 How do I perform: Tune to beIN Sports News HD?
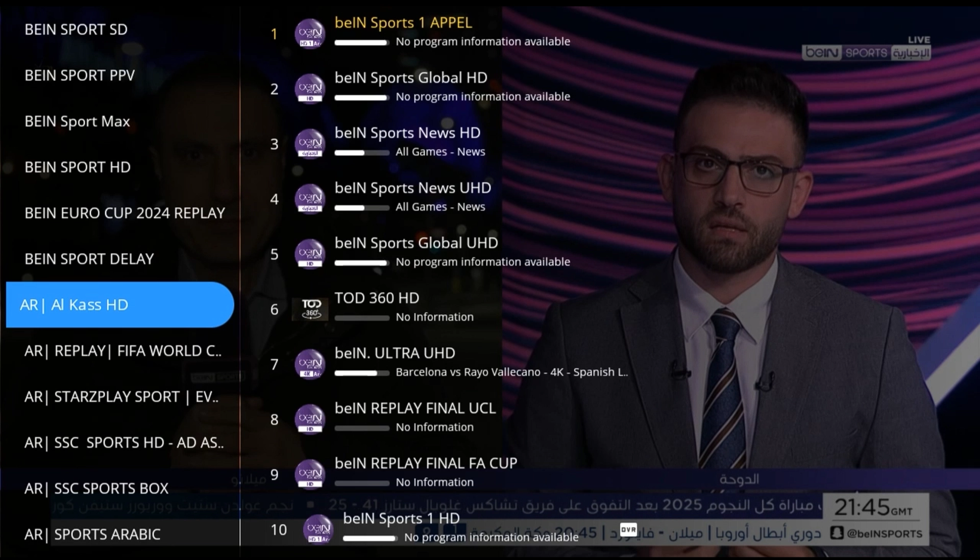[407, 133]
